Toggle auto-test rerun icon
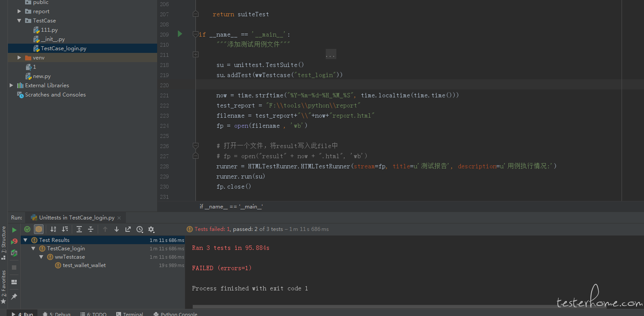This screenshot has height=316, width=644. coord(14,253)
